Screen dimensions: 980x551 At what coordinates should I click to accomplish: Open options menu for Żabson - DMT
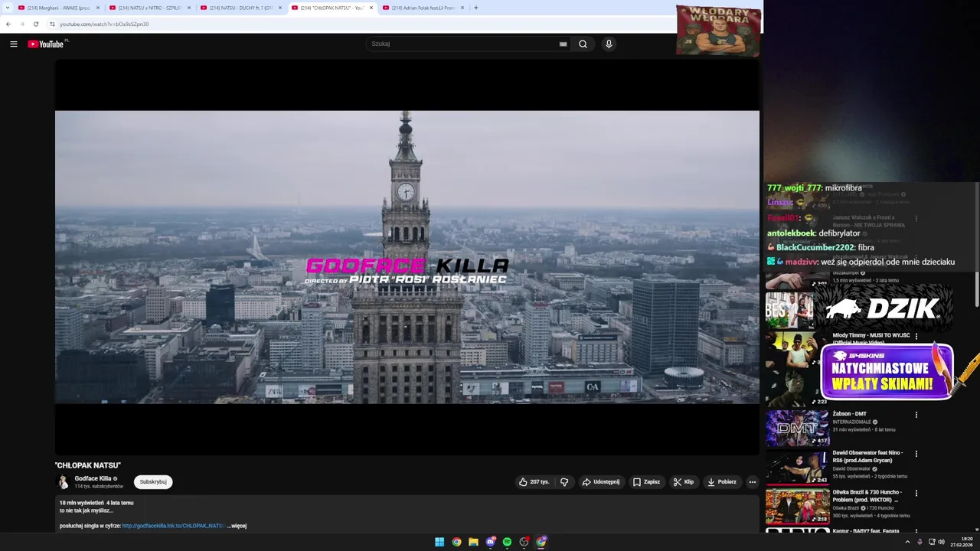(916, 415)
